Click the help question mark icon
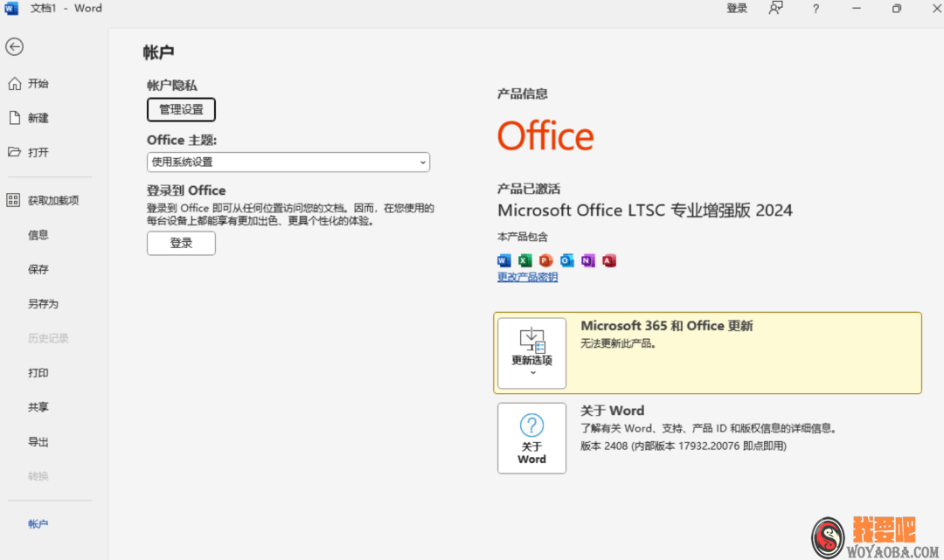Viewport: 944px width, 560px height. coord(816,9)
